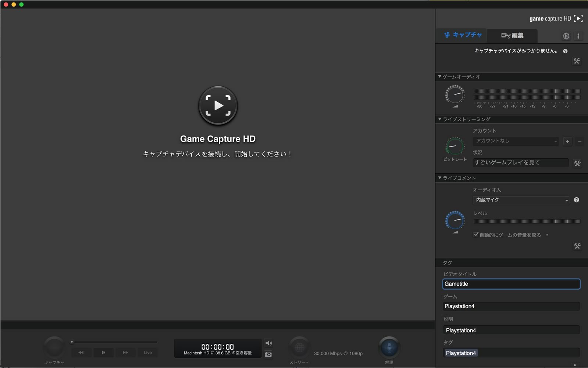Click the live commentary level knob
The height and width of the screenshot is (368, 588).
coord(455,220)
